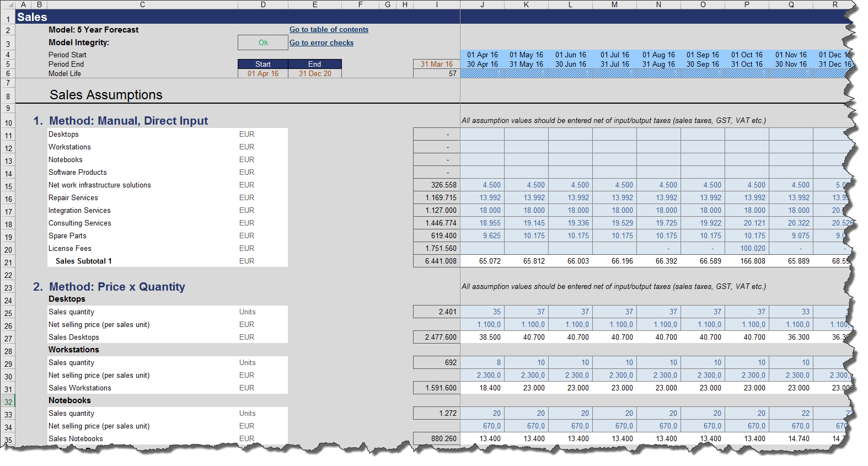Image resolution: width=868 pixels, height=466 pixels.
Task: Open the 'Go to table of contents' link
Action: (x=329, y=30)
